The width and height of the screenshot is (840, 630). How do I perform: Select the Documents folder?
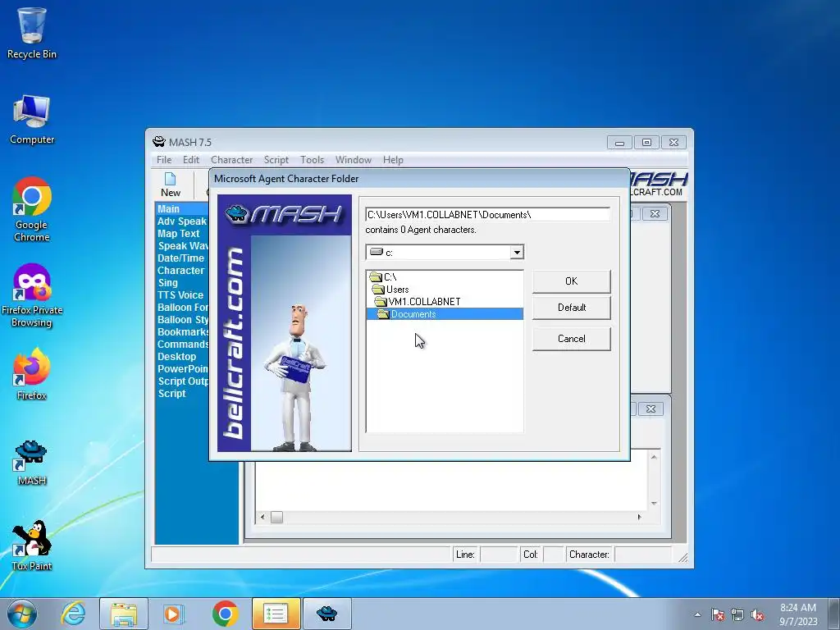(445, 314)
